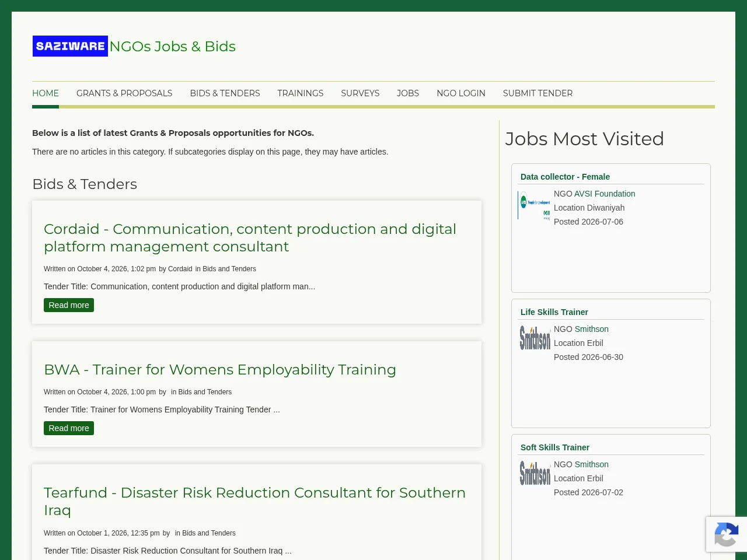
Task: Open the AVSI Foundation logo thumbnail
Action: tap(534, 205)
